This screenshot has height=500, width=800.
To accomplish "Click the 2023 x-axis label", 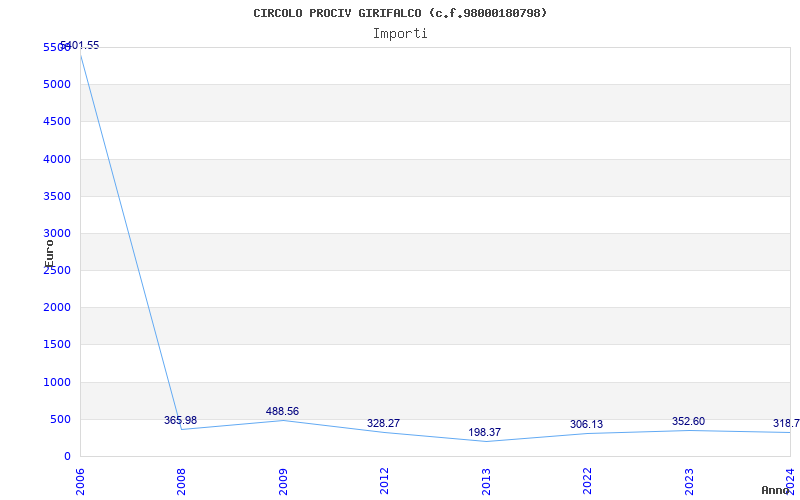I will tap(689, 482).
